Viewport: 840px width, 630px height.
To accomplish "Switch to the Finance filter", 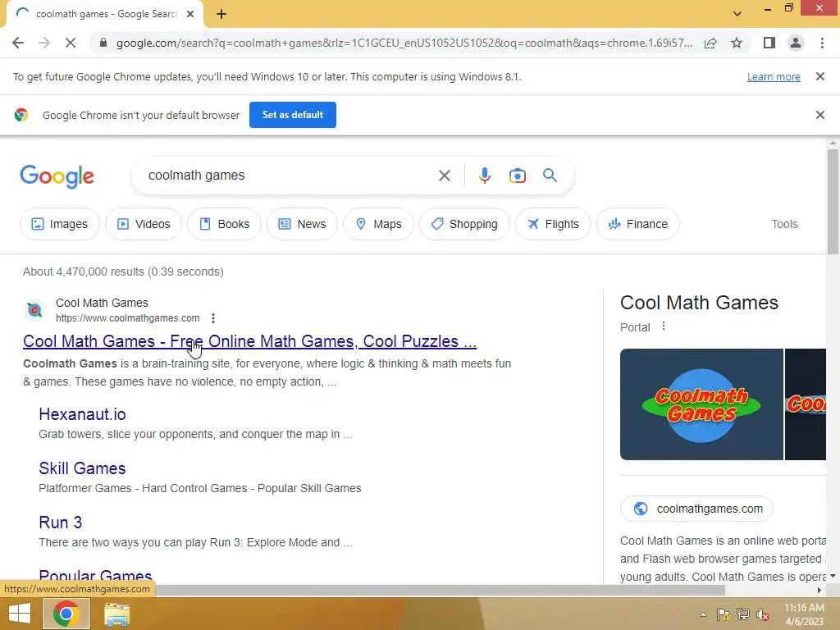I will tap(638, 224).
